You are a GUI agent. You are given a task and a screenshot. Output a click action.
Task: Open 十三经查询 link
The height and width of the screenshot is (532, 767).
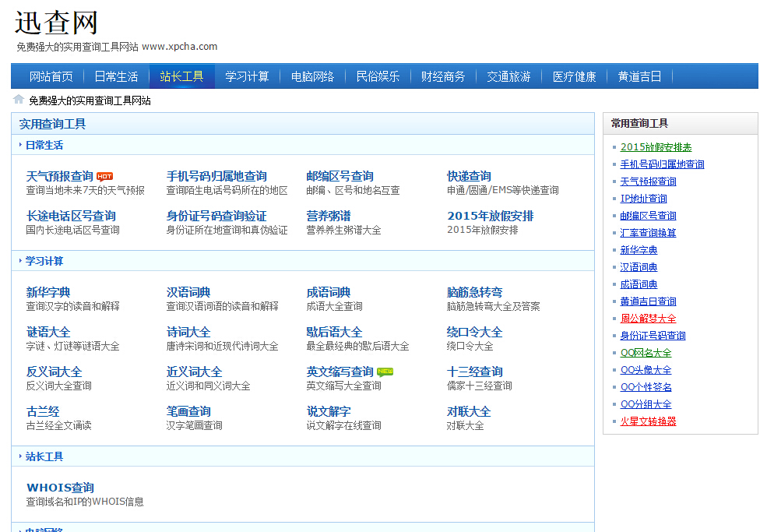tap(474, 372)
